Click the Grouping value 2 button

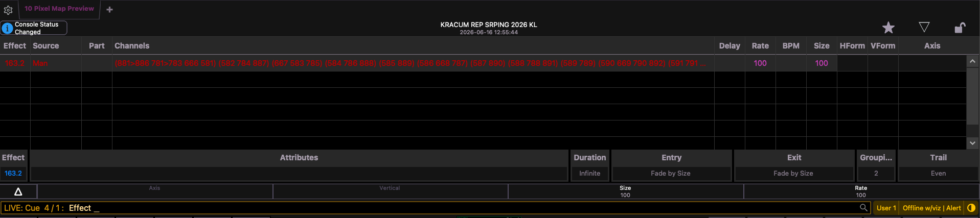point(876,174)
